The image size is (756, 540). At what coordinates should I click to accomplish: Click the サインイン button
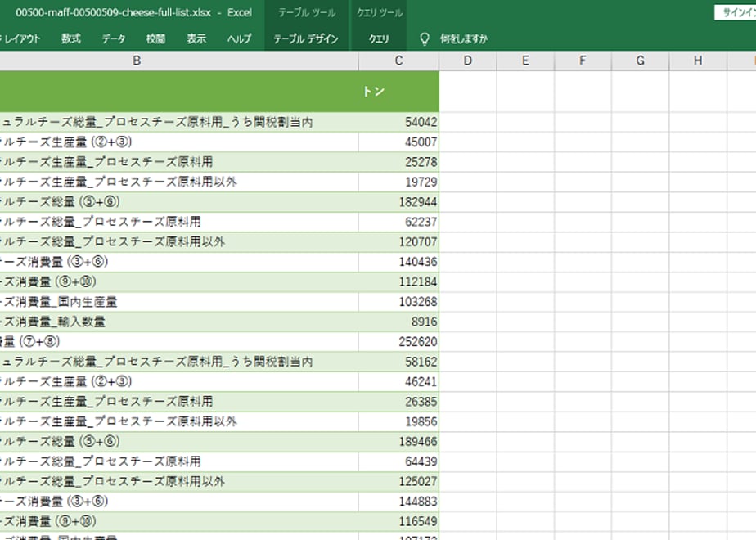(x=735, y=12)
